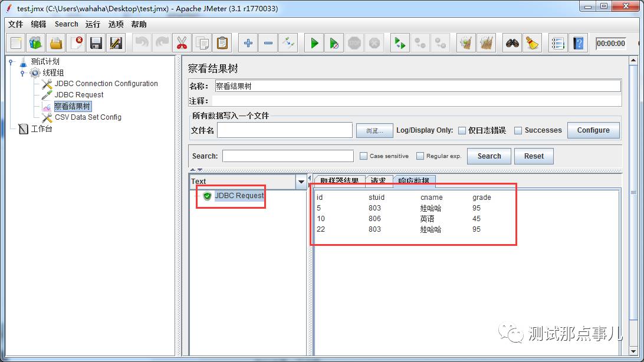Clear all results with double broom icon
The height and width of the screenshot is (362, 644).
coord(487,43)
